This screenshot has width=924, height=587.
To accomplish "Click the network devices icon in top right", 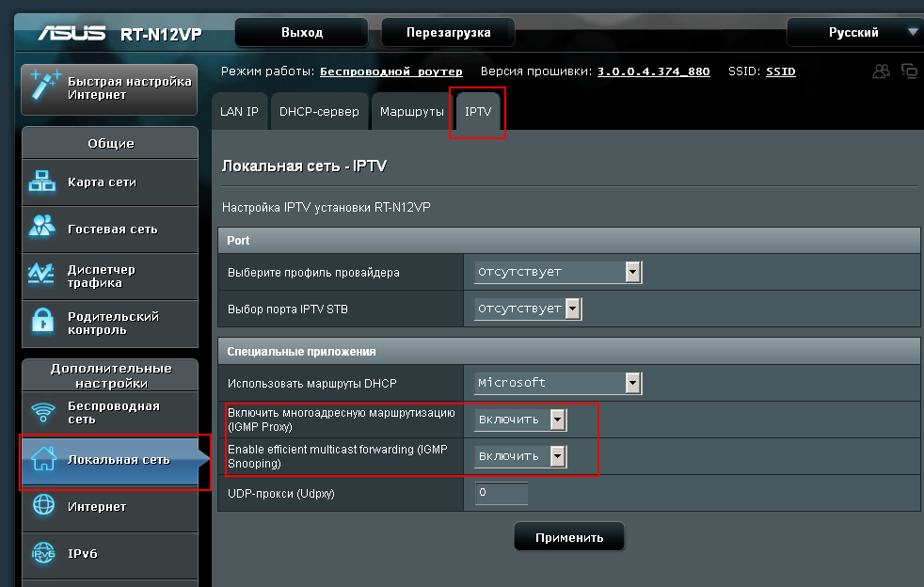I will pos(909,71).
